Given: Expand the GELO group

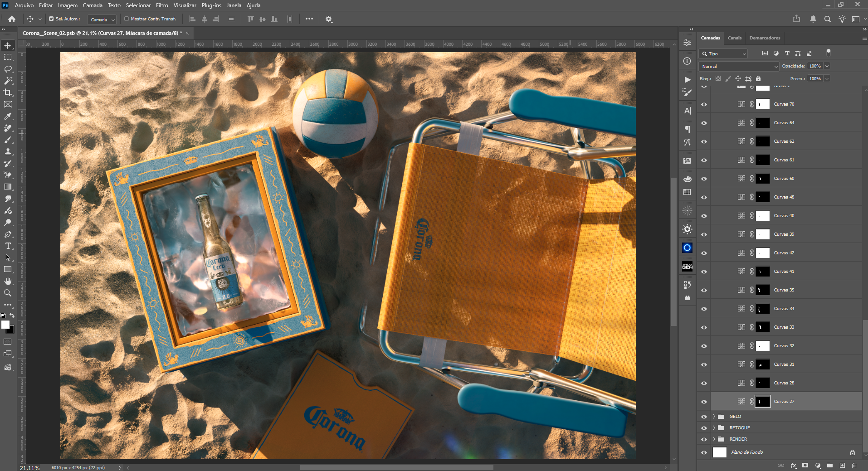Looking at the screenshot, I should tap(714, 417).
